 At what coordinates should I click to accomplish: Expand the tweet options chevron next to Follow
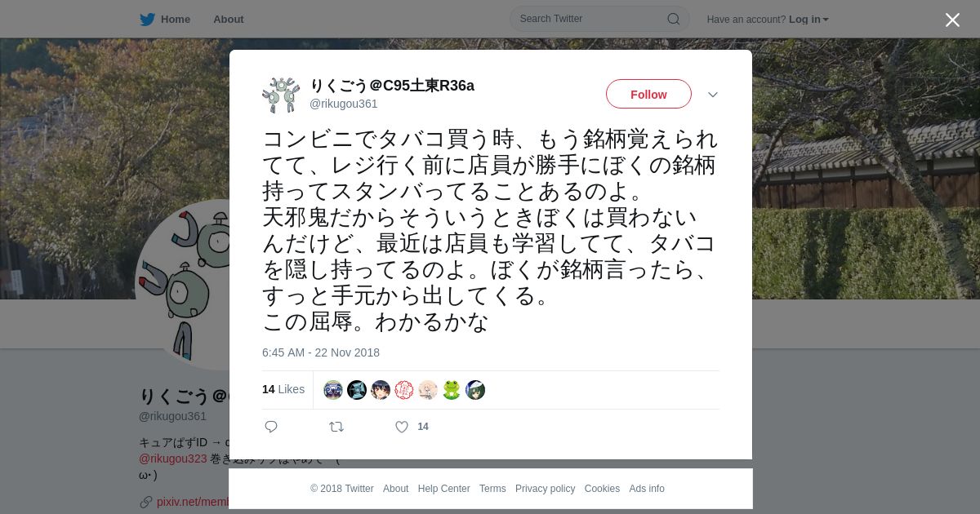click(713, 95)
